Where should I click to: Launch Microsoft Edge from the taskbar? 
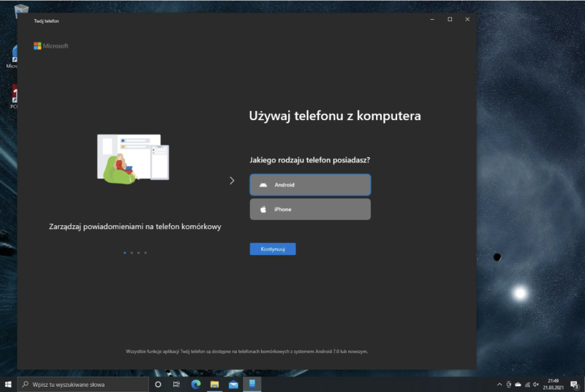196,384
